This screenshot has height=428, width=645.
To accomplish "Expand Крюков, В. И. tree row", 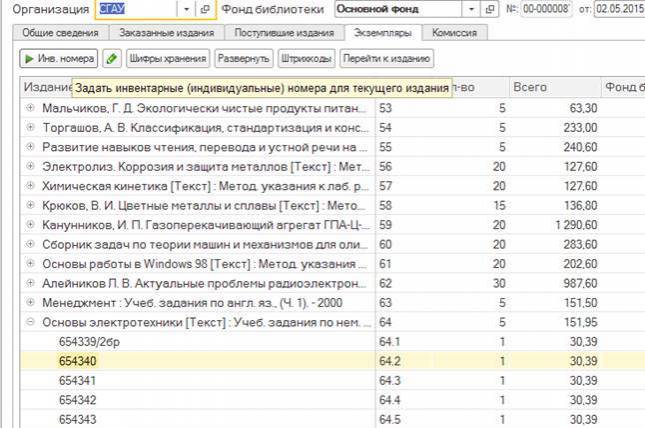I will click(30, 205).
